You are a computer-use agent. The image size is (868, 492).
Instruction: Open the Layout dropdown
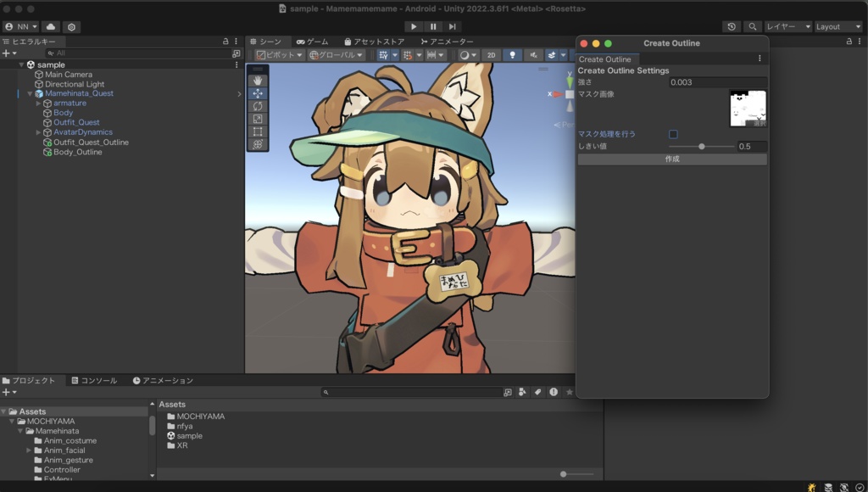[x=837, y=27]
